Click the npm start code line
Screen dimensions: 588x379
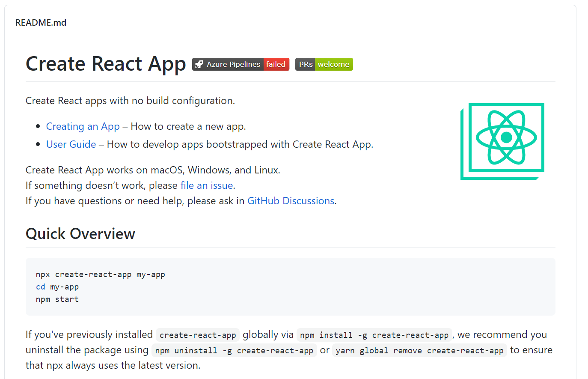tap(57, 299)
